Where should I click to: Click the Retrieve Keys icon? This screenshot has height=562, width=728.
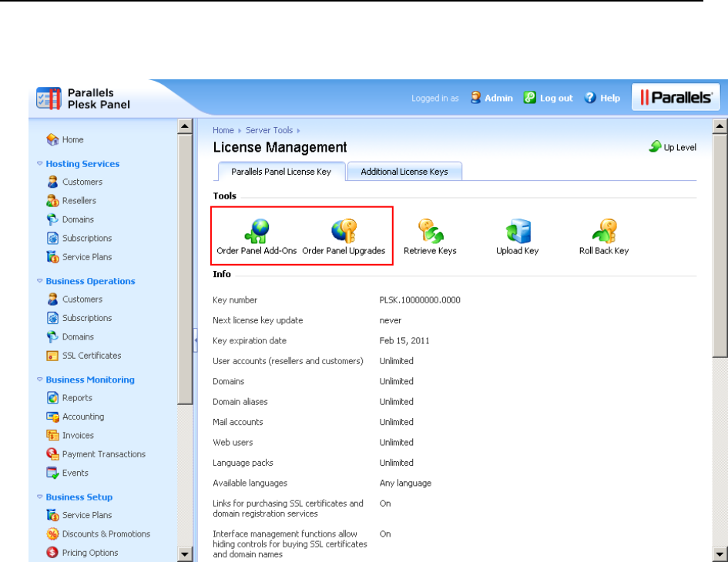431,231
